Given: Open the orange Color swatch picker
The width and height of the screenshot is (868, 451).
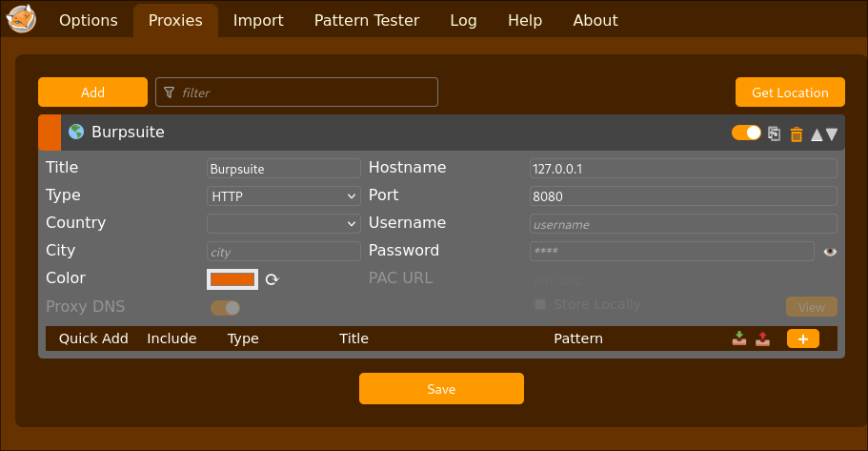Looking at the screenshot, I should pyautogui.click(x=232, y=279).
